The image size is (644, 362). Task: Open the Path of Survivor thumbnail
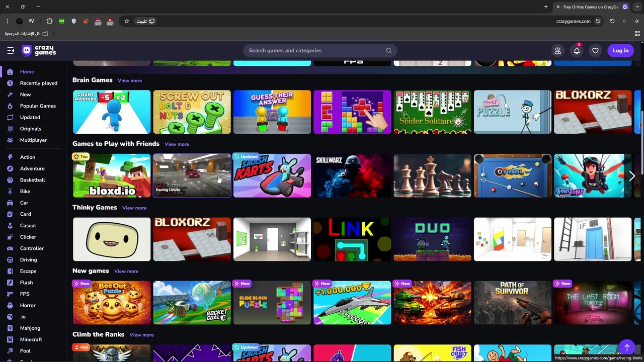coord(513,303)
